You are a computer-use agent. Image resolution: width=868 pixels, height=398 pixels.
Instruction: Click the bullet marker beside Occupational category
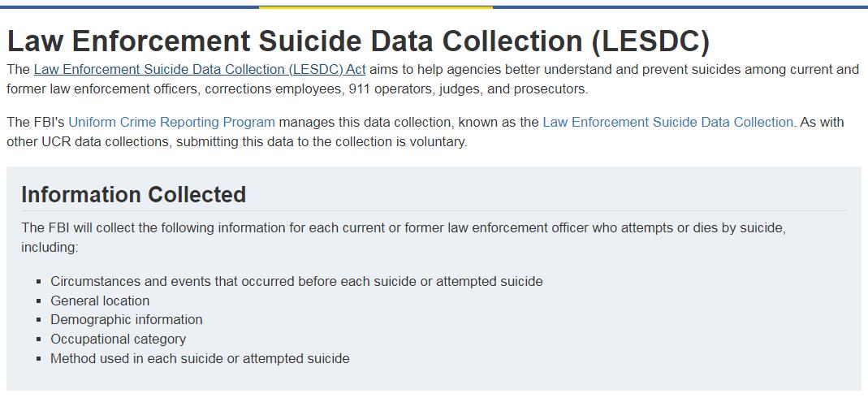(x=39, y=340)
